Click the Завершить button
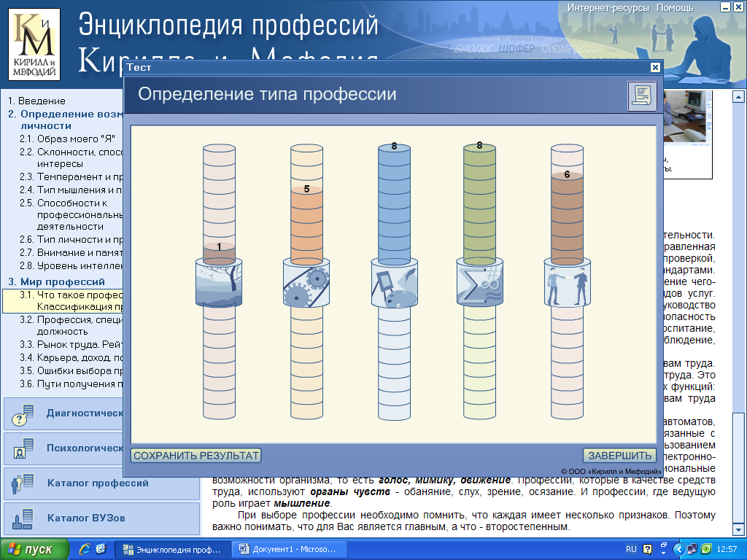This screenshot has height=560, width=747. pos(620,456)
